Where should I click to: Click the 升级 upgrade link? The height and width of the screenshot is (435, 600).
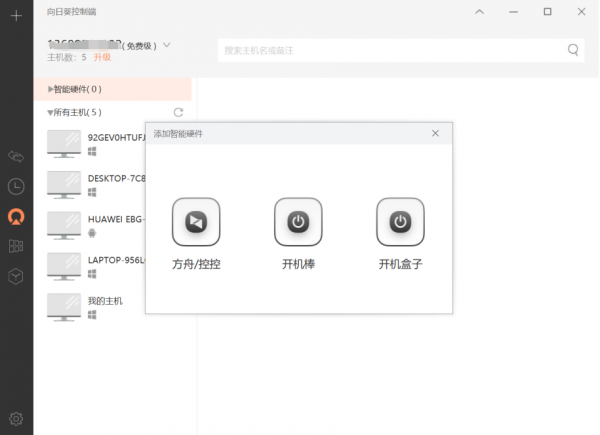click(102, 58)
